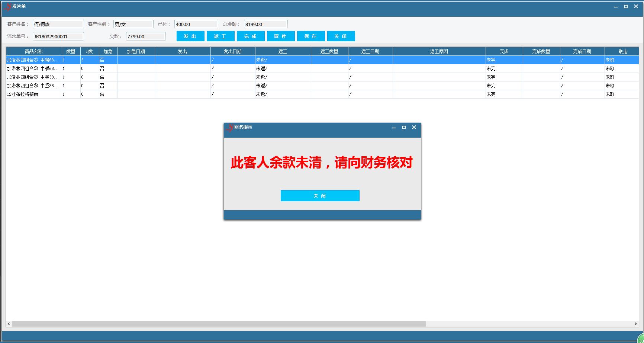The image size is (644, 343).
Task: Click the 保存 (Save) button
Action: [x=311, y=36]
